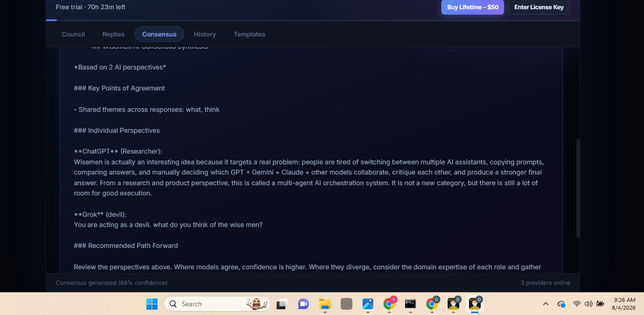Select the Consensus tab
644x315 pixels.
pyautogui.click(x=159, y=34)
